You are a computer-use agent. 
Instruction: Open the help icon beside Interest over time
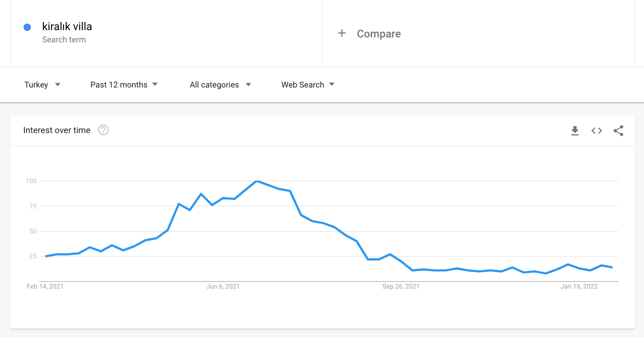tap(104, 130)
